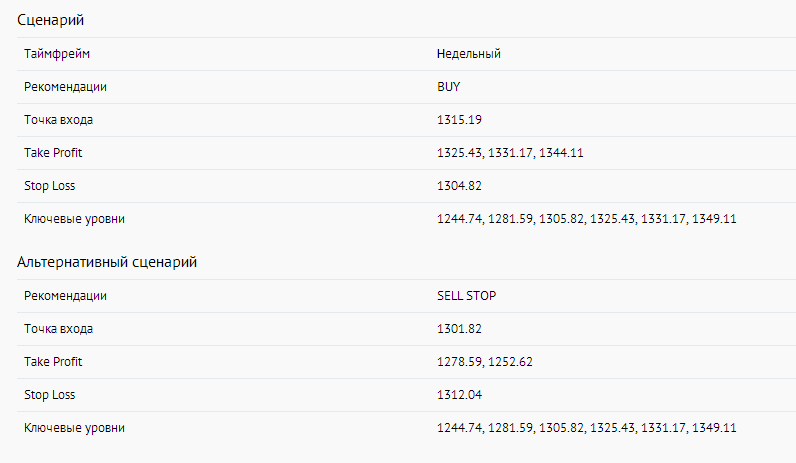Screen dimensions: 796x463
Task: Select the BUY recommendation value
Action: (448, 87)
